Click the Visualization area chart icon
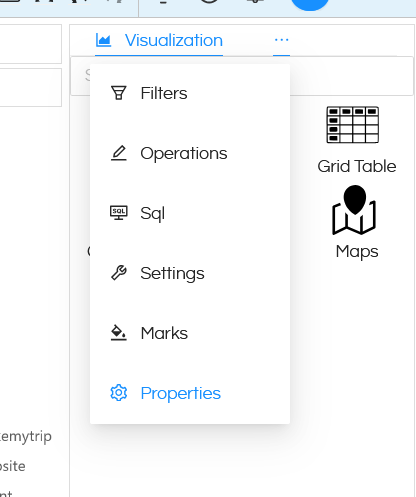 click(103, 40)
